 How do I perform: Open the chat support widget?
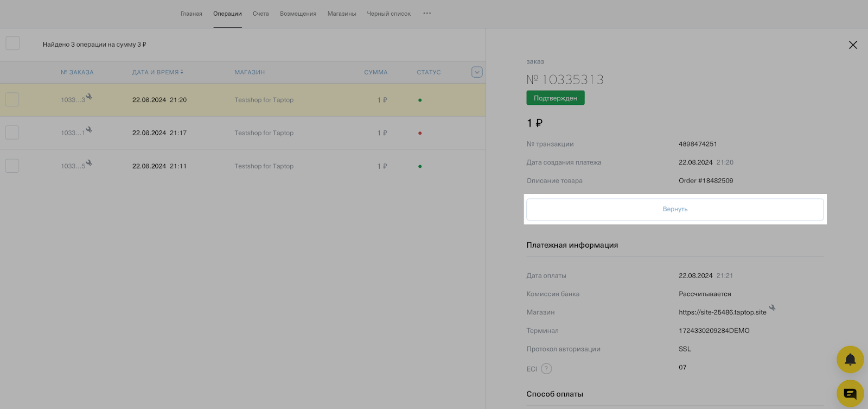pos(850,393)
